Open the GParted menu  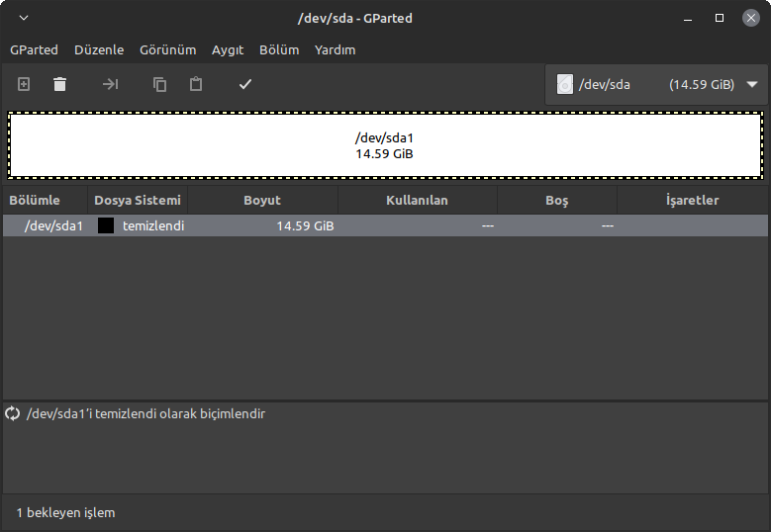point(34,50)
